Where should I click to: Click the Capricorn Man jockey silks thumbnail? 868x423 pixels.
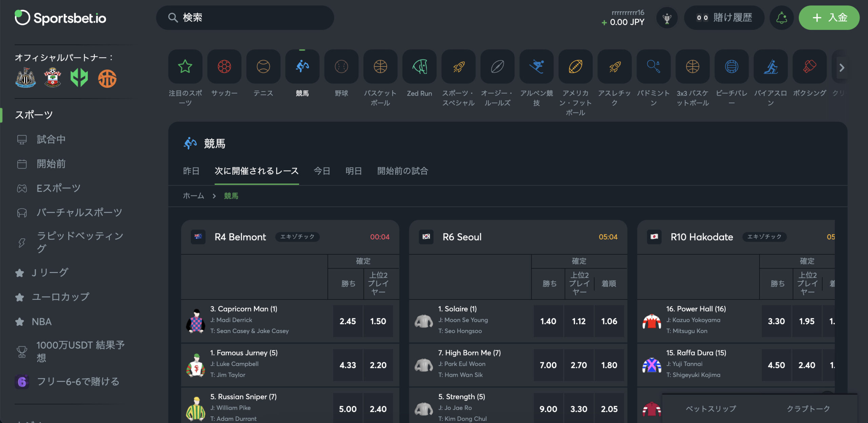click(196, 321)
